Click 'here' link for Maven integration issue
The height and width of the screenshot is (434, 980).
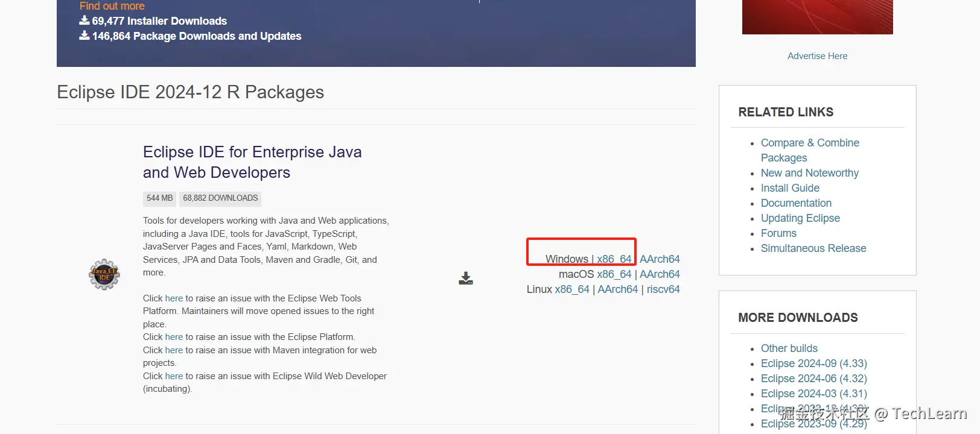click(x=174, y=350)
